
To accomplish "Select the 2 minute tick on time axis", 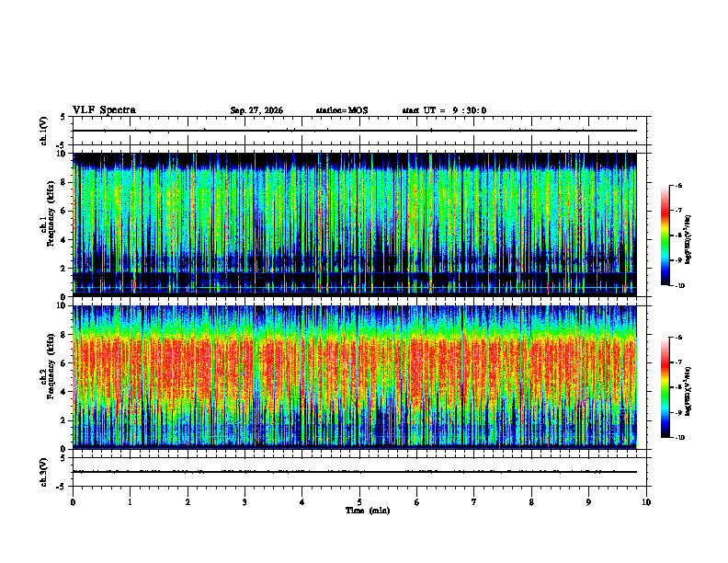I will pyautogui.click(x=188, y=502).
